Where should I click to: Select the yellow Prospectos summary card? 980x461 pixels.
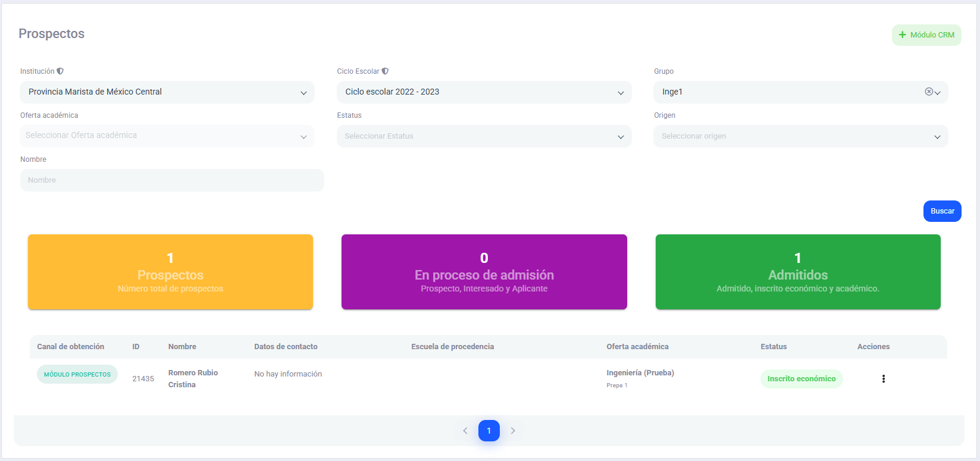click(170, 272)
